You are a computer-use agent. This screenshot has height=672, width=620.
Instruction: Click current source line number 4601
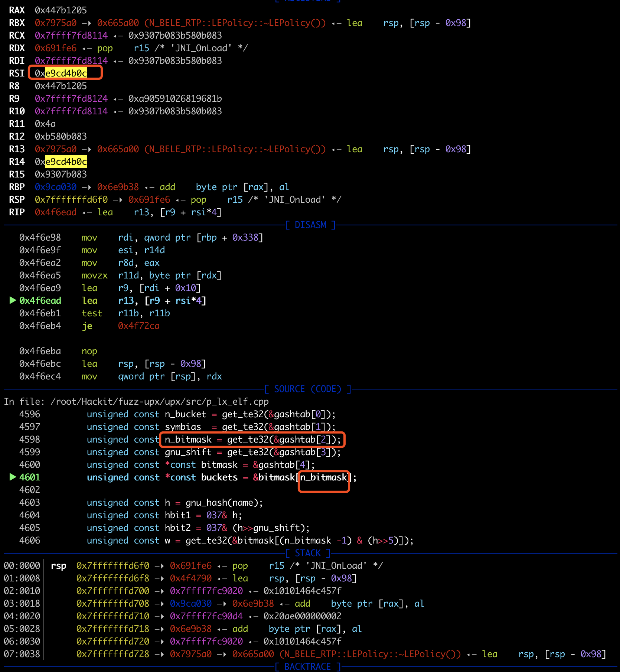(x=30, y=477)
